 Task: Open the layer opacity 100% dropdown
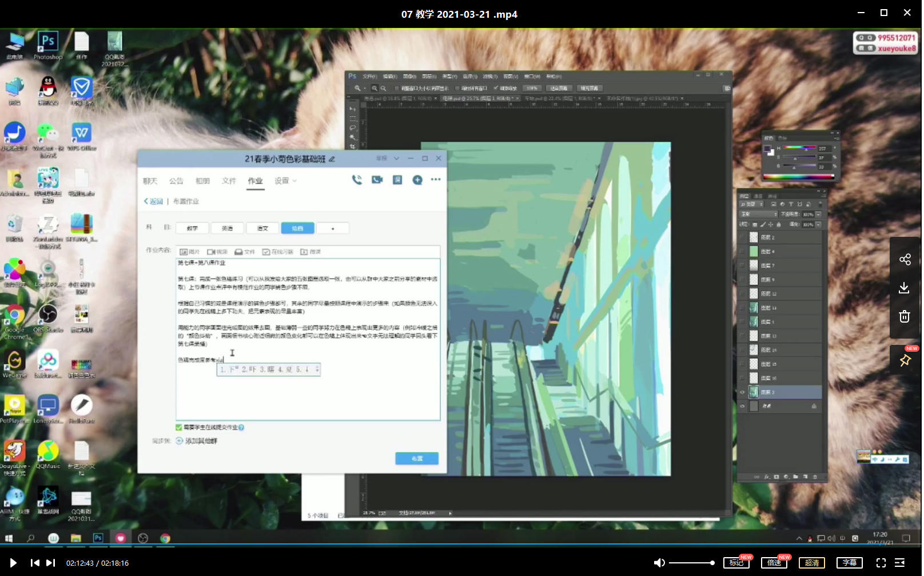pyautogui.click(x=818, y=214)
